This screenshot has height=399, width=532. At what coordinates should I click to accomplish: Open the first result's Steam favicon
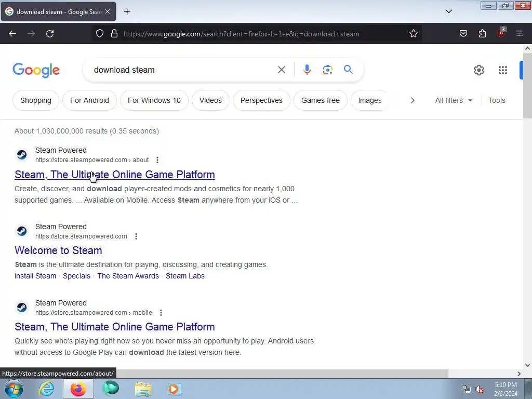22,155
